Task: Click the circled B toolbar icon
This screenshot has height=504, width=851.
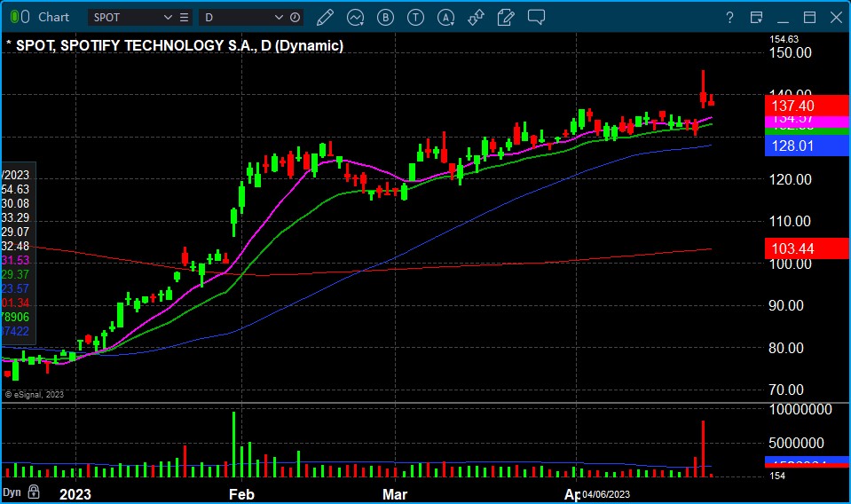Action: [x=385, y=18]
